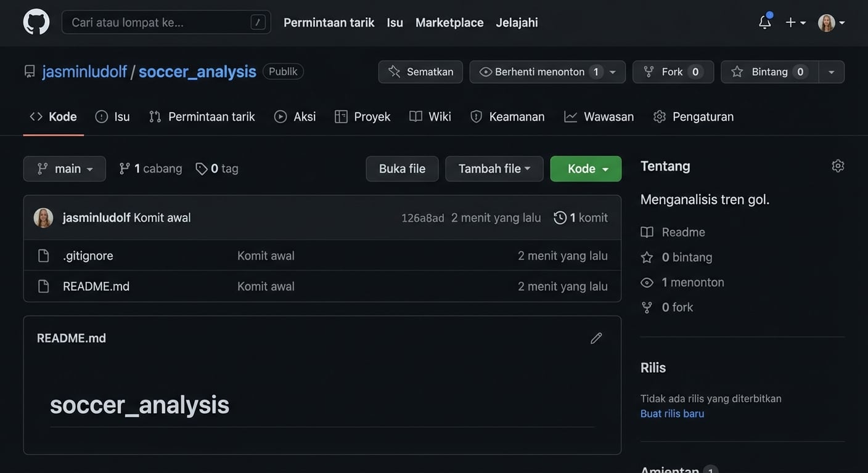
Task: Click the README.md heading of the preview panel
Action: click(72, 338)
